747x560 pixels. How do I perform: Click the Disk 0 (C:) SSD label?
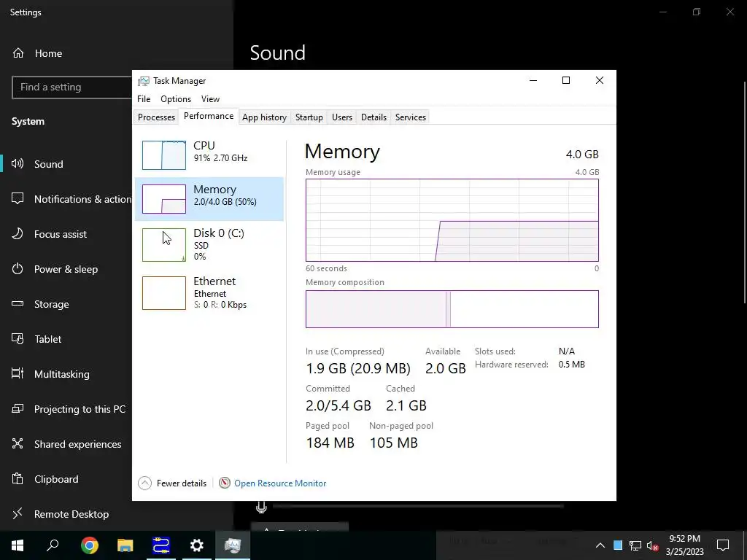(219, 244)
